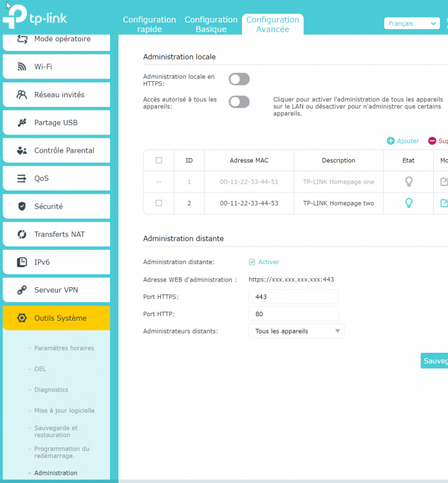
Task: Open the Diagnostics submenu item
Action: 51,390
